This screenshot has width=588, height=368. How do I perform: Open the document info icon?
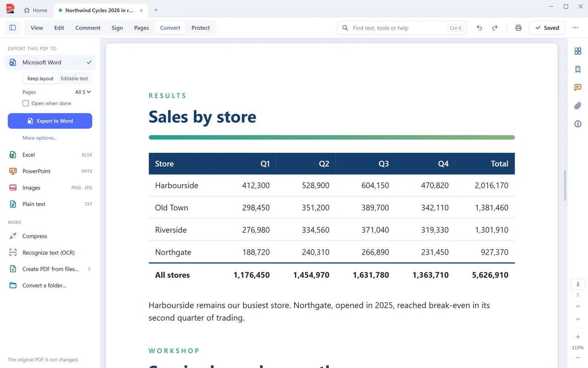point(578,124)
